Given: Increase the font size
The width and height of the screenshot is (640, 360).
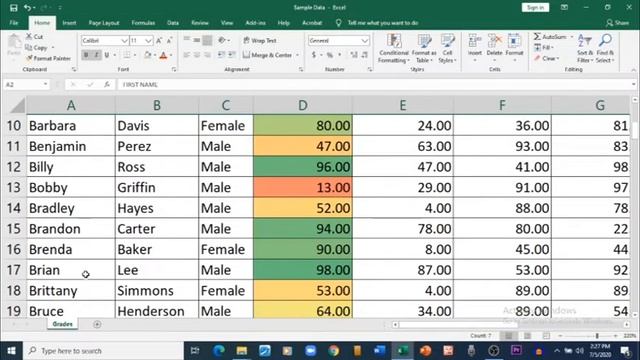Looking at the screenshot, I should 159,40.
